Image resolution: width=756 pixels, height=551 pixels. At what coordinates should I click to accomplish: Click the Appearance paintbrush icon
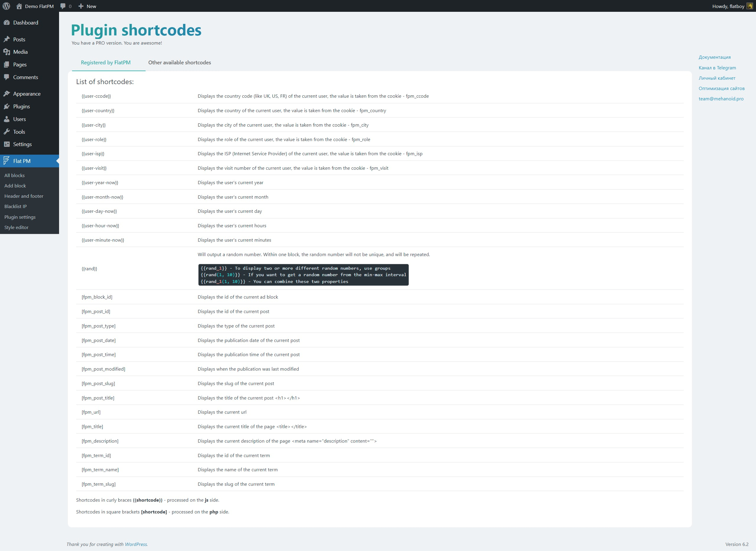click(7, 94)
